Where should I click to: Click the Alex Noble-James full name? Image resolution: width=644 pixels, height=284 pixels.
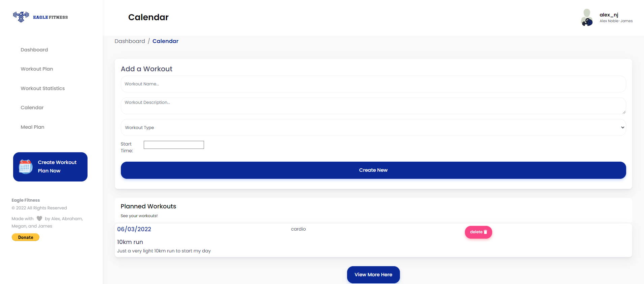click(x=616, y=21)
